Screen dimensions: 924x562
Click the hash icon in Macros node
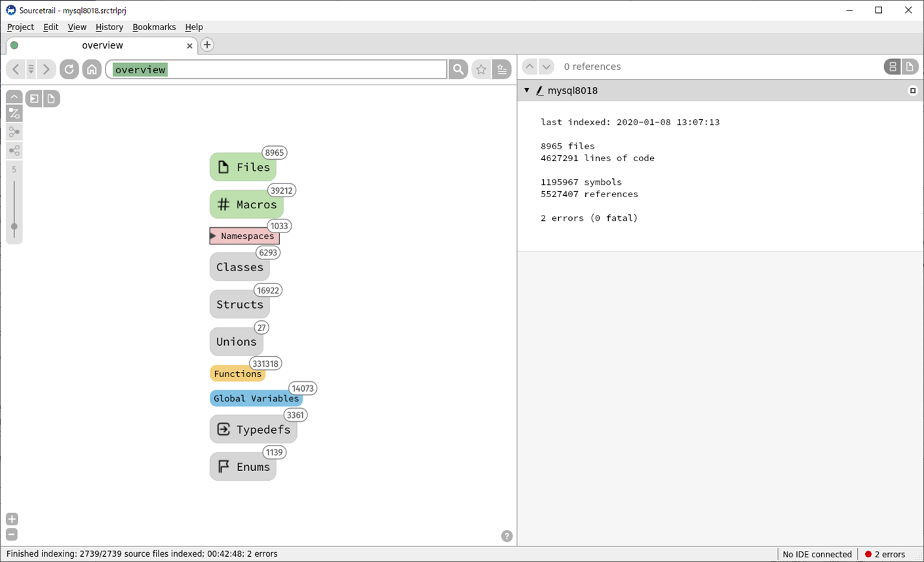coord(223,204)
